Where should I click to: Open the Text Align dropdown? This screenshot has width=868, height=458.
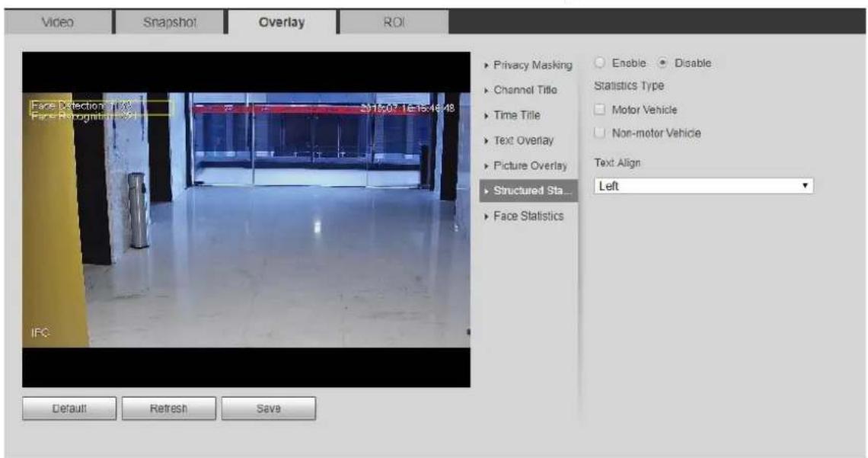click(704, 186)
